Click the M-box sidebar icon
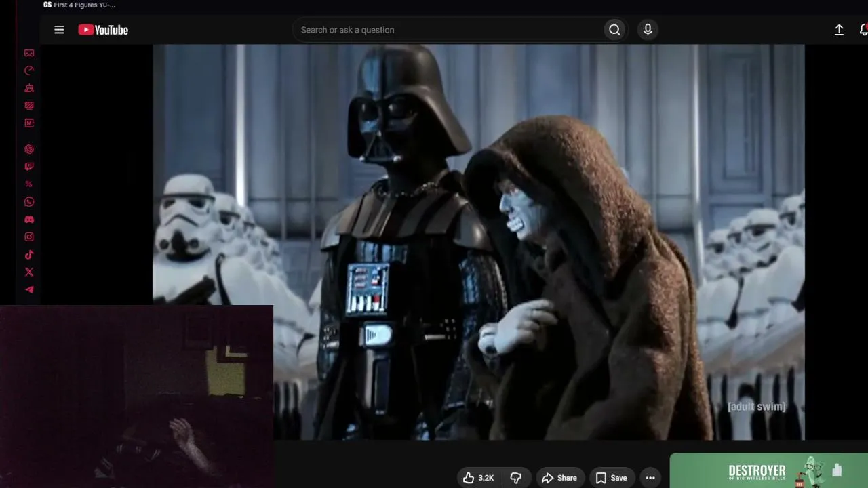Viewport: 868px width, 488px height. click(x=29, y=123)
